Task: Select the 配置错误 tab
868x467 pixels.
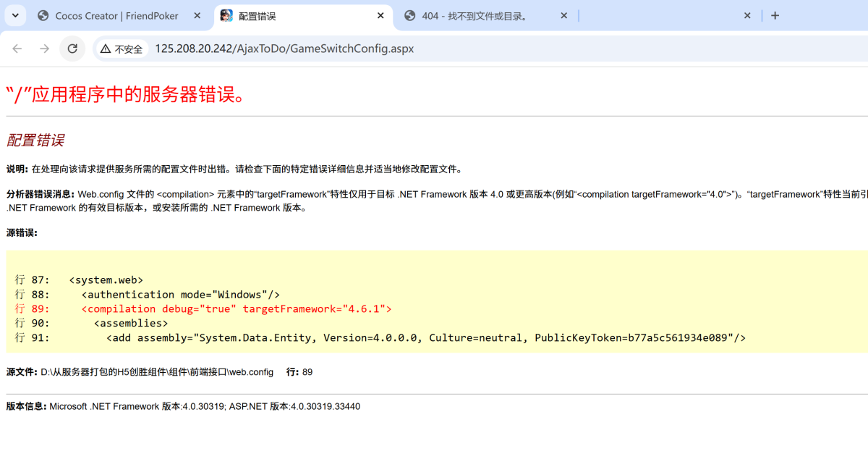Action: point(304,16)
